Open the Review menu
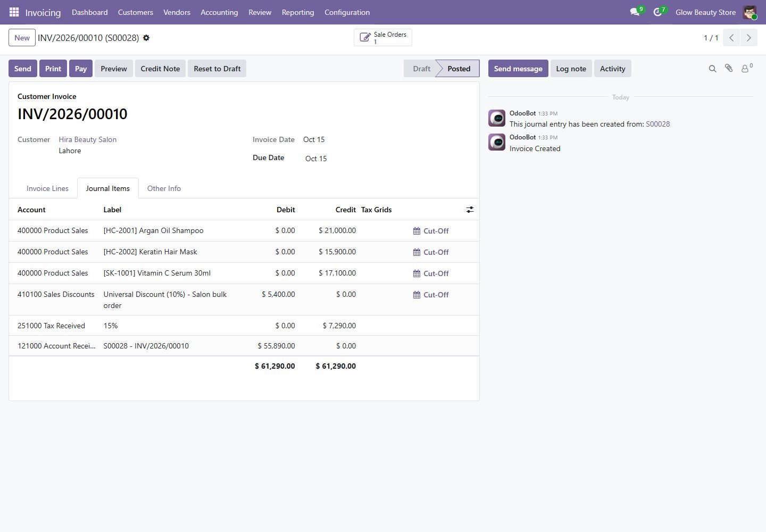Viewport: 766px width, 532px height. [x=260, y=12]
